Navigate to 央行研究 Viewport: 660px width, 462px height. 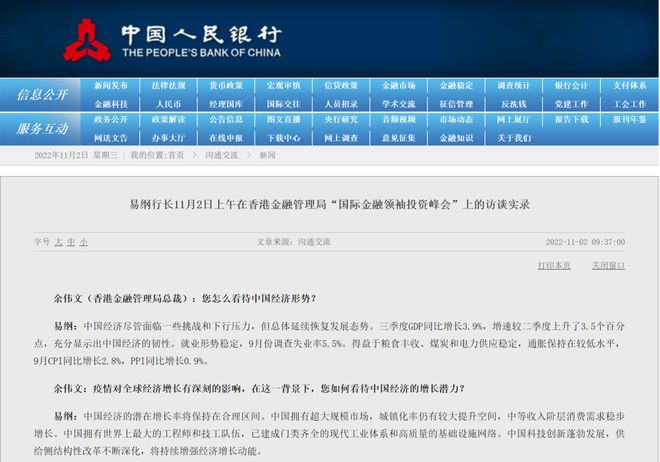[x=341, y=120]
